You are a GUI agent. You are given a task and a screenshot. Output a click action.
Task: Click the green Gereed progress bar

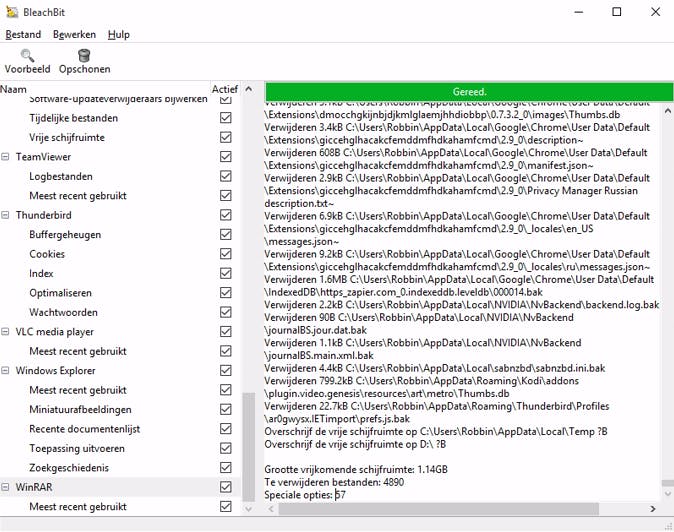469,92
